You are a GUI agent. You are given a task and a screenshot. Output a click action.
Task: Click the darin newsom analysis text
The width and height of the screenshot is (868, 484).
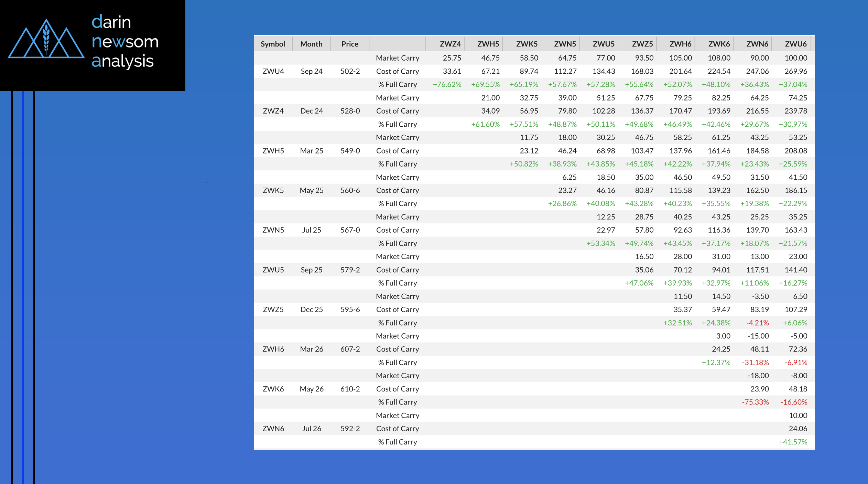coord(125,41)
